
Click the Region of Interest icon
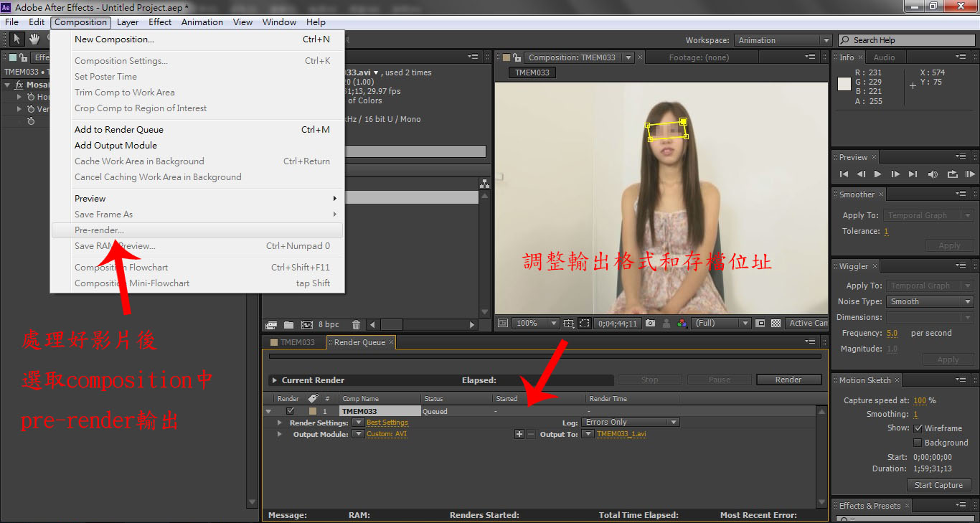[585, 324]
